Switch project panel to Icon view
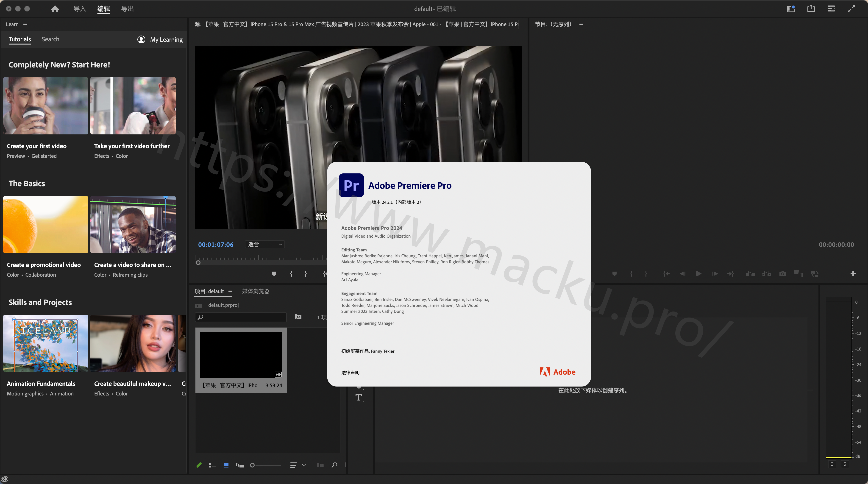868x484 pixels. tap(226, 465)
